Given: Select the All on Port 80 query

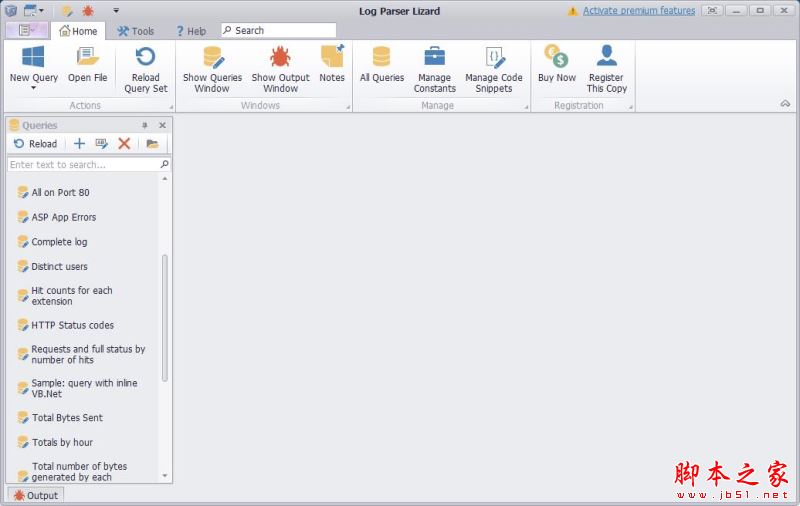Looking at the screenshot, I should (x=60, y=192).
